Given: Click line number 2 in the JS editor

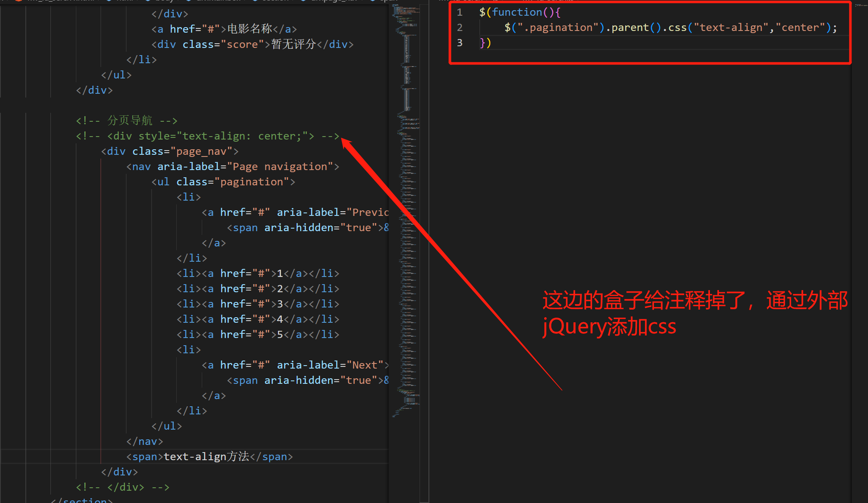Looking at the screenshot, I should pyautogui.click(x=459, y=27).
